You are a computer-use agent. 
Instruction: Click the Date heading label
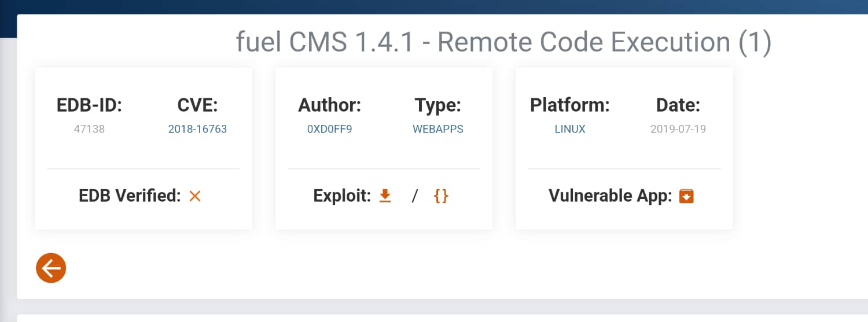pos(678,106)
